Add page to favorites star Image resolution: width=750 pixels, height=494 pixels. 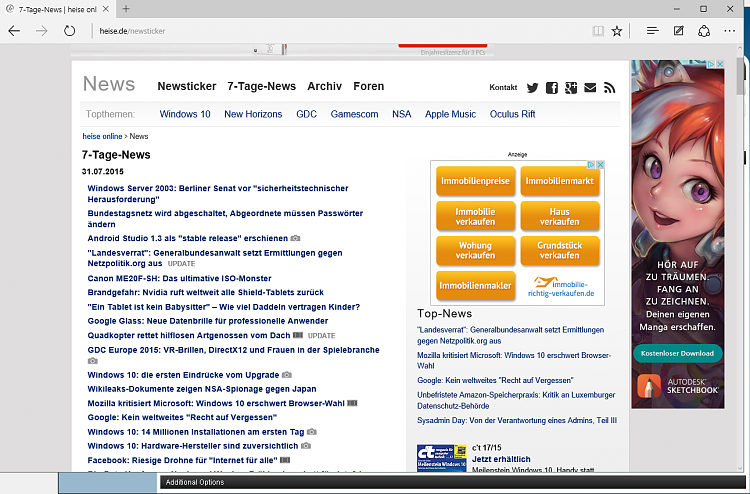[617, 31]
